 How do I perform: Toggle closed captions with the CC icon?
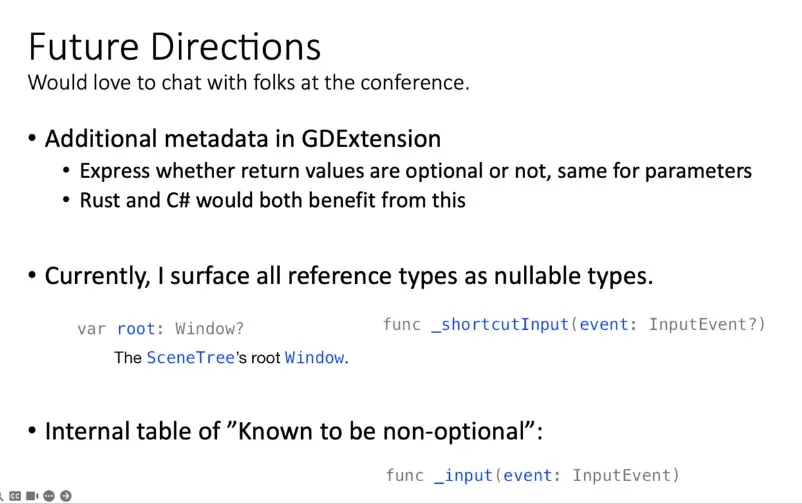16,496
